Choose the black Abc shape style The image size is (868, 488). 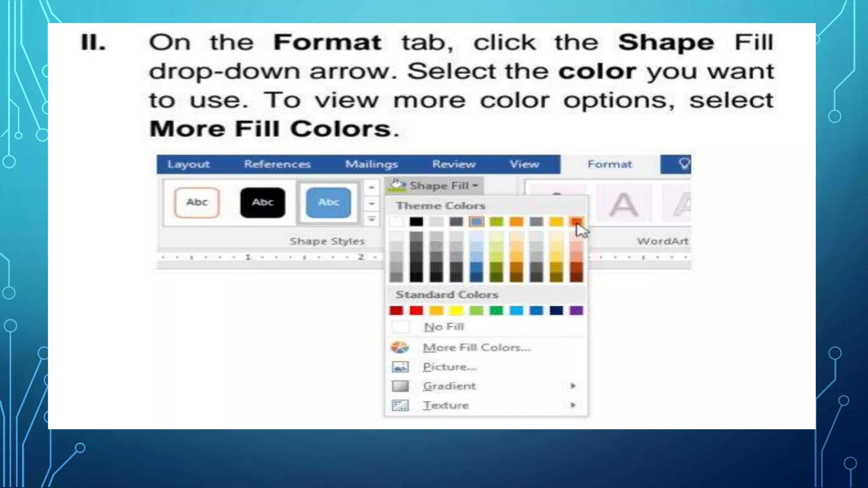pos(263,202)
